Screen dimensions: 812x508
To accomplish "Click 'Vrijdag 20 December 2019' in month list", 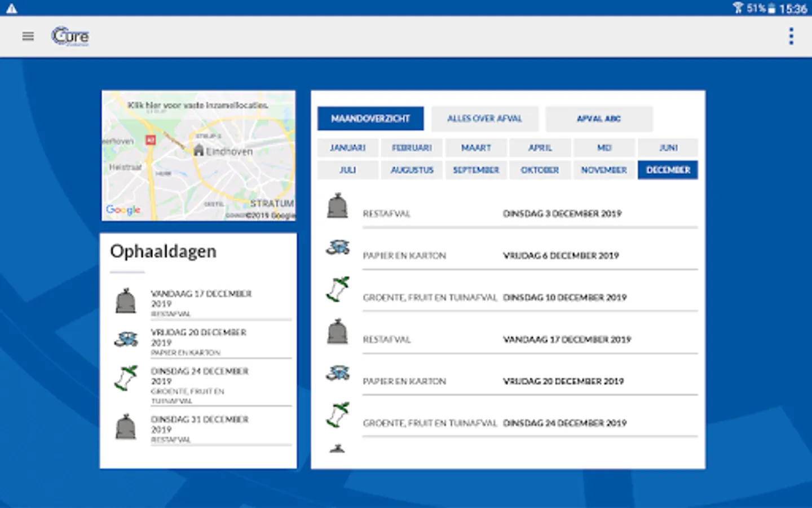I will click(563, 381).
